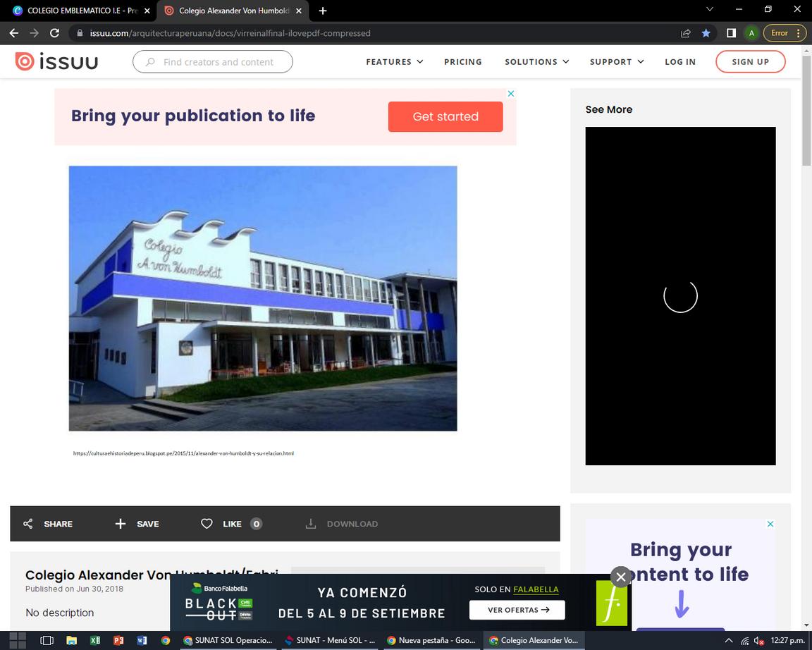The height and width of the screenshot is (650, 812).
Task: Click the green Falabella logo in ad
Action: click(x=612, y=603)
